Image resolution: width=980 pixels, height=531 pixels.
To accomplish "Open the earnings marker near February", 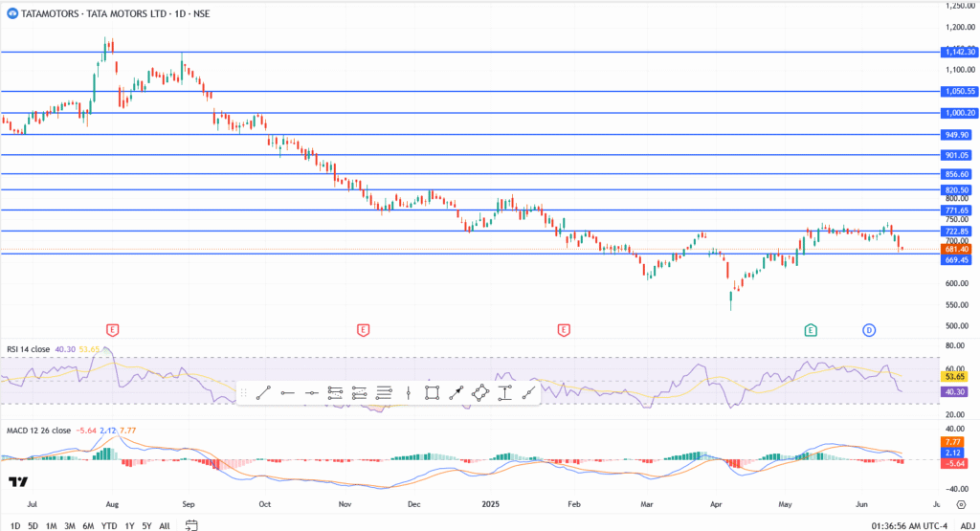I will [x=564, y=330].
